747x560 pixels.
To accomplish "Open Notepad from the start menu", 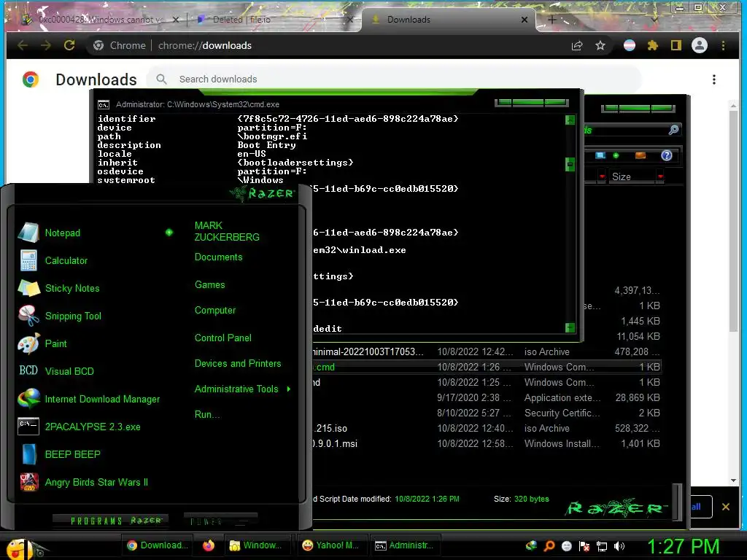I will click(63, 233).
